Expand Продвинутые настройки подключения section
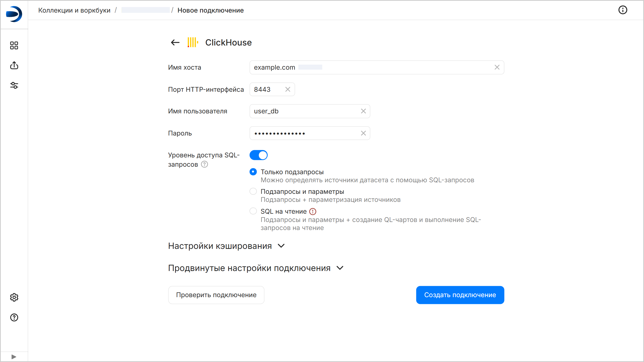Viewport: 644px width, 362px height. coord(256,268)
